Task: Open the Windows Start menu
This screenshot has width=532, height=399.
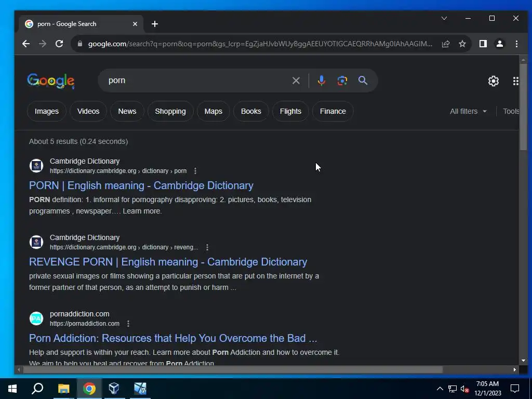Action: pyautogui.click(x=12, y=389)
